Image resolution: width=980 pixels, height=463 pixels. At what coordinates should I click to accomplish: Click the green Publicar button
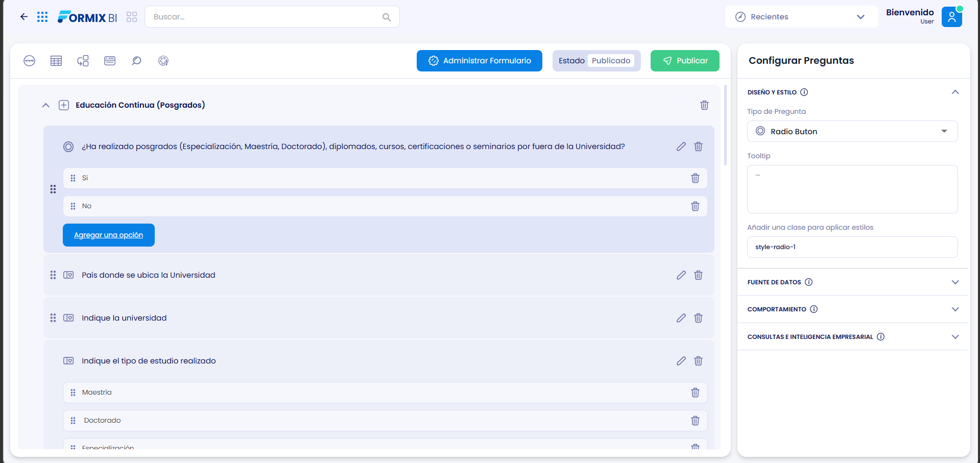tap(685, 61)
